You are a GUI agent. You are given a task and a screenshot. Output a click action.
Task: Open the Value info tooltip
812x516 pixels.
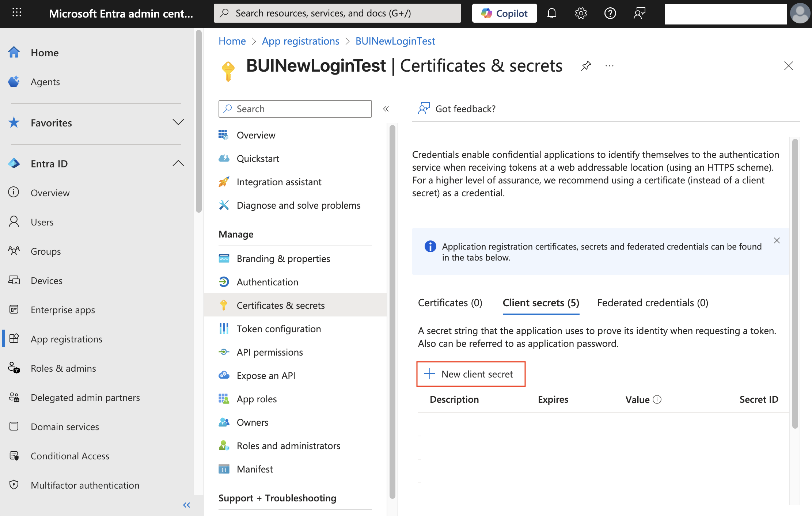coord(658,399)
